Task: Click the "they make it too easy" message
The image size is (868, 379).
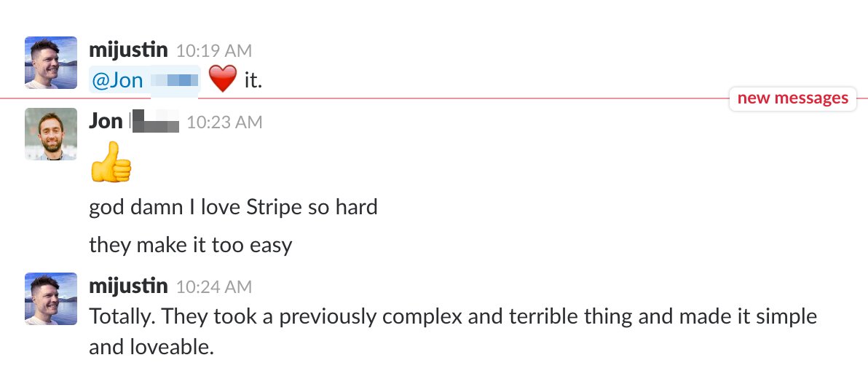Action: [x=190, y=245]
